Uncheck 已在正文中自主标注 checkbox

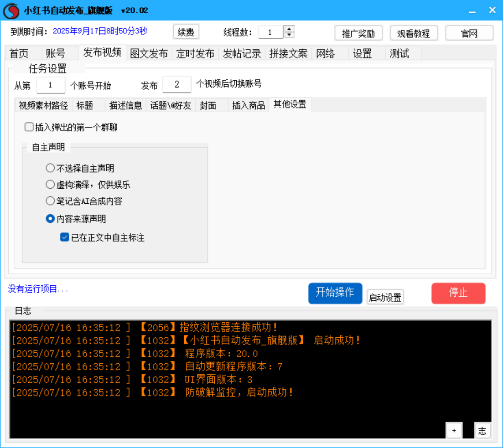click(64, 237)
